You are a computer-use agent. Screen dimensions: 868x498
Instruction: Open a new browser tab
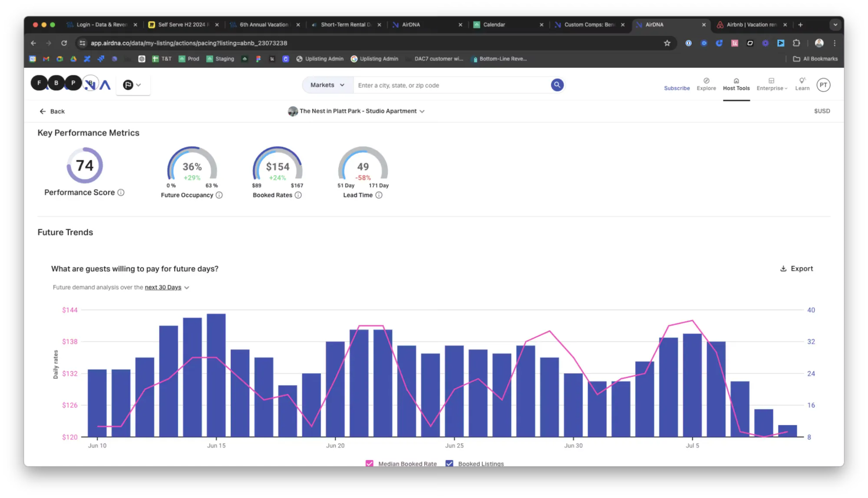point(800,25)
